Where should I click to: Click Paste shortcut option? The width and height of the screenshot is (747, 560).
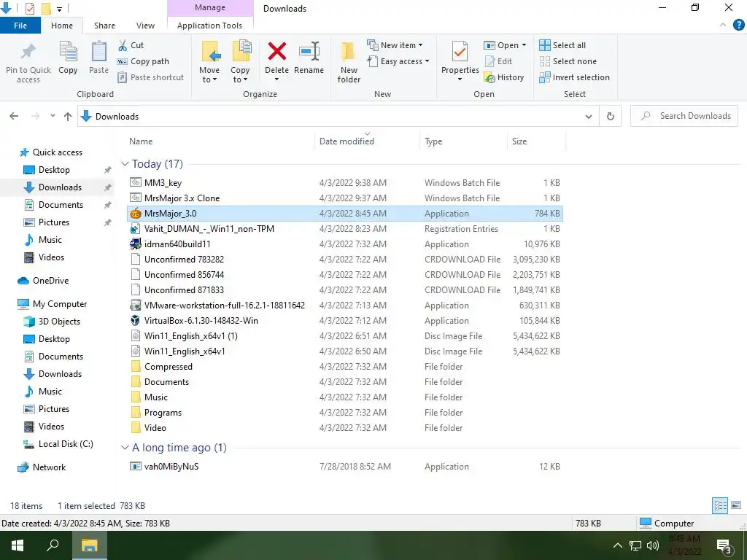coord(150,77)
